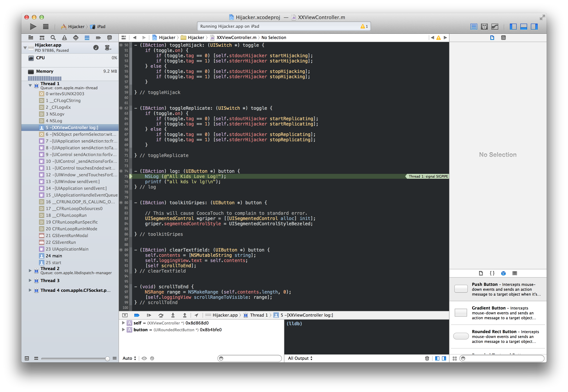Toggle the Utilities pane visibility

pos(534,26)
